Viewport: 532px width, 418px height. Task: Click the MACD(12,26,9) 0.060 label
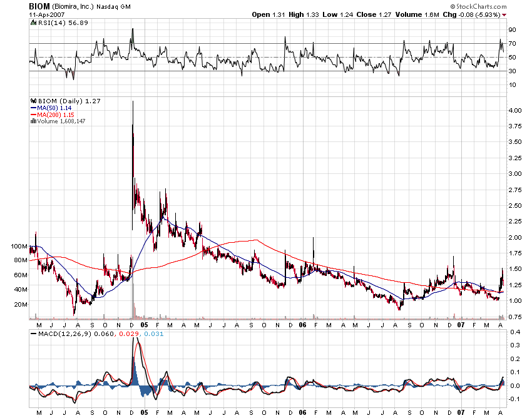[x=76, y=334]
